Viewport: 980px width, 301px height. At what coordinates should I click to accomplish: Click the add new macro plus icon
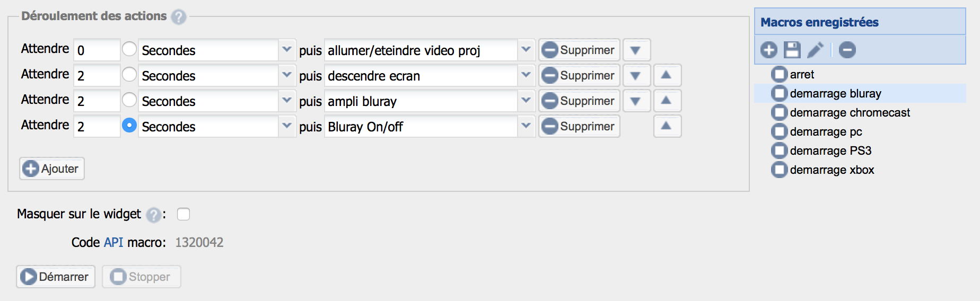[768, 50]
